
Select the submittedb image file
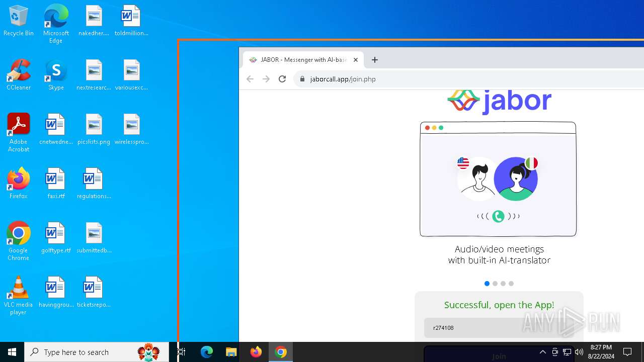coord(94,238)
